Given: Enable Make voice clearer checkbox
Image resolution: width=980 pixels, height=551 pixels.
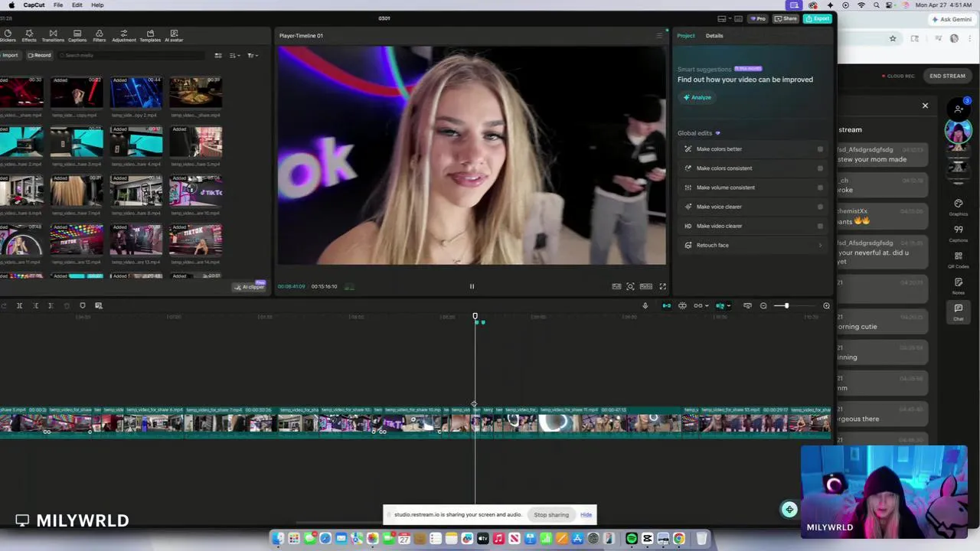Looking at the screenshot, I should (820, 207).
